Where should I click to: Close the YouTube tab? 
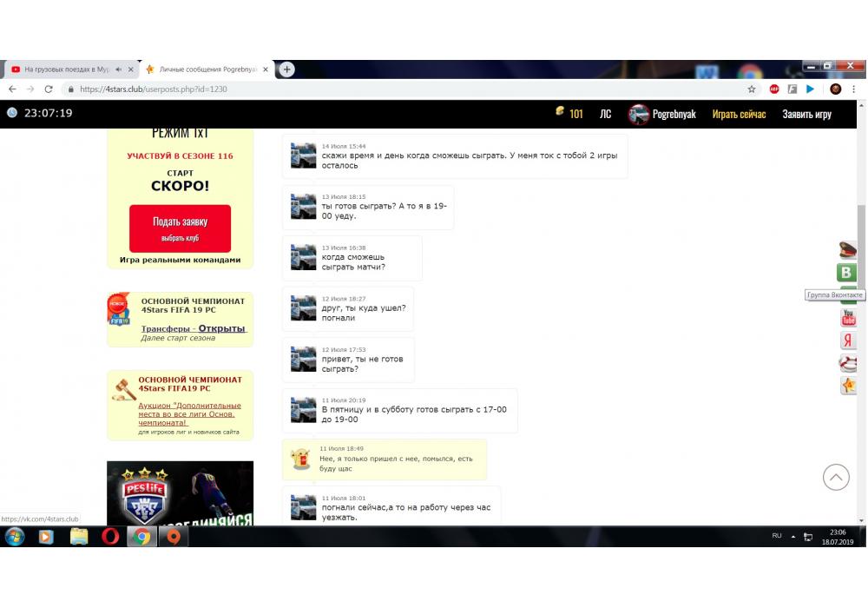pos(131,69)
